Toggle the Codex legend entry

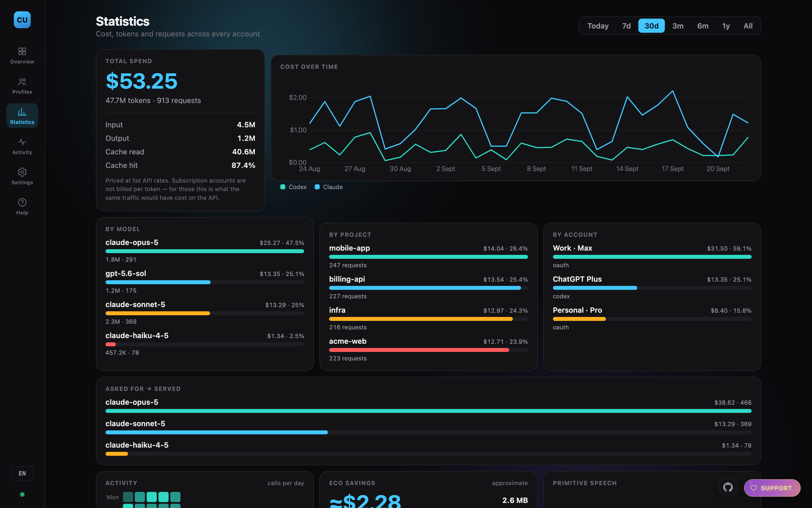click(293, 187)
